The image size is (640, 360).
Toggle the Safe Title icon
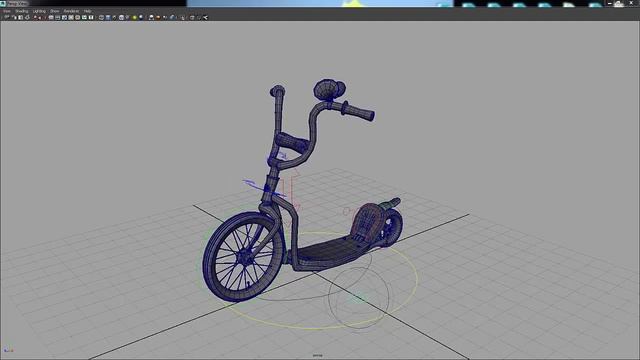[91, 18]
